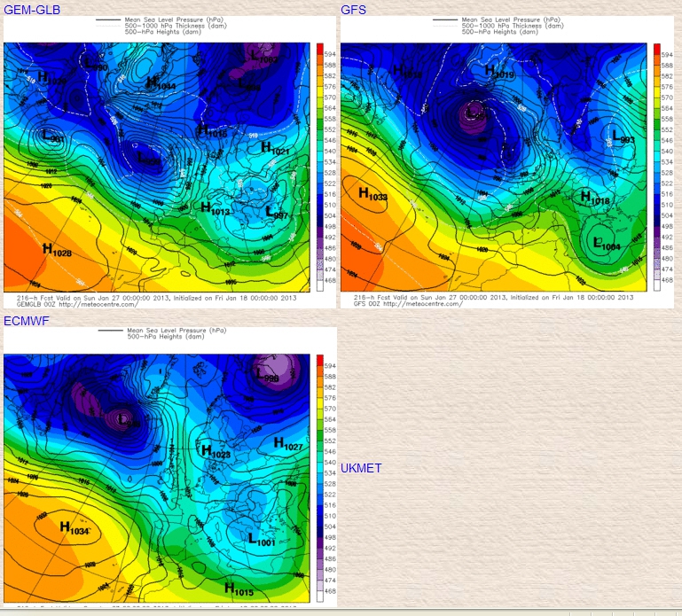The image size is (682, 616).
Task: Click the GEM-GLB 216-h Fcst Valid caption
Action: (x=157, y=298)
